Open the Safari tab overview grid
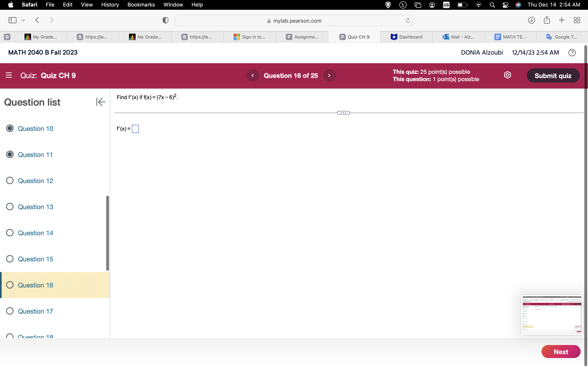This screenshot has height=367, width=588. coord(577,20)
